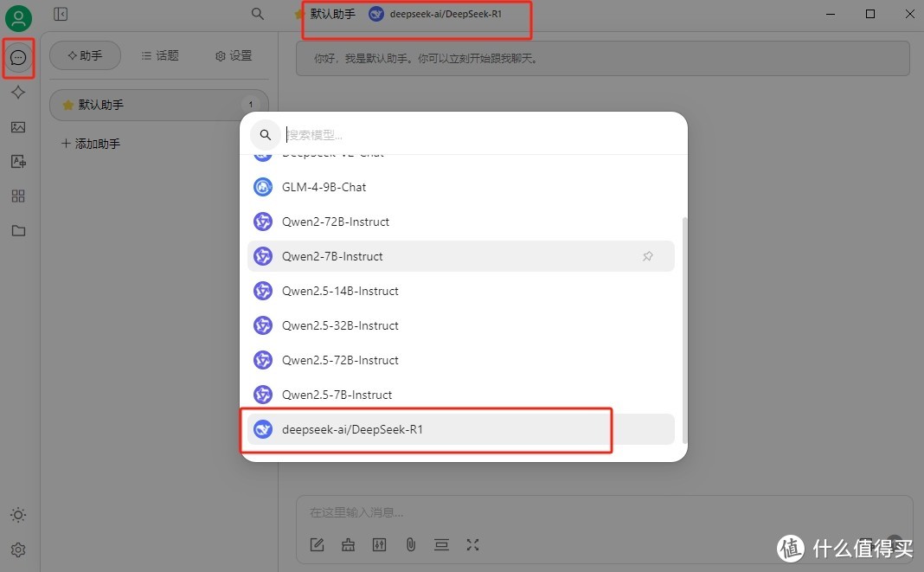Collapse the sidebar panel icon

click(61, 14)
